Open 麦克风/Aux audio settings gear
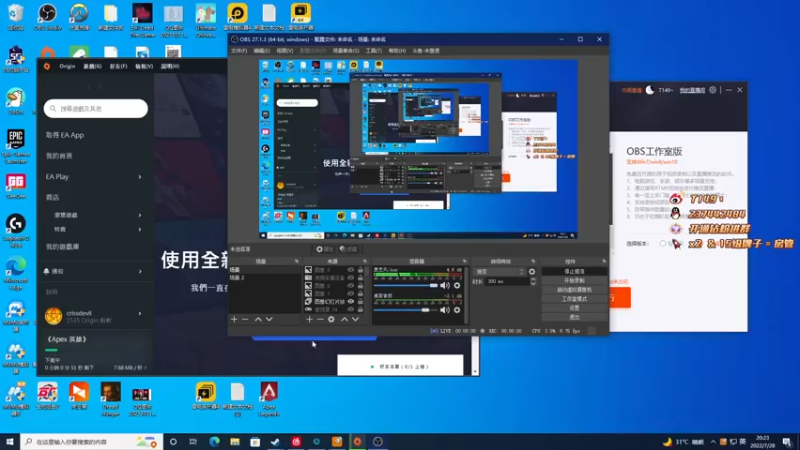 point(457,286)
